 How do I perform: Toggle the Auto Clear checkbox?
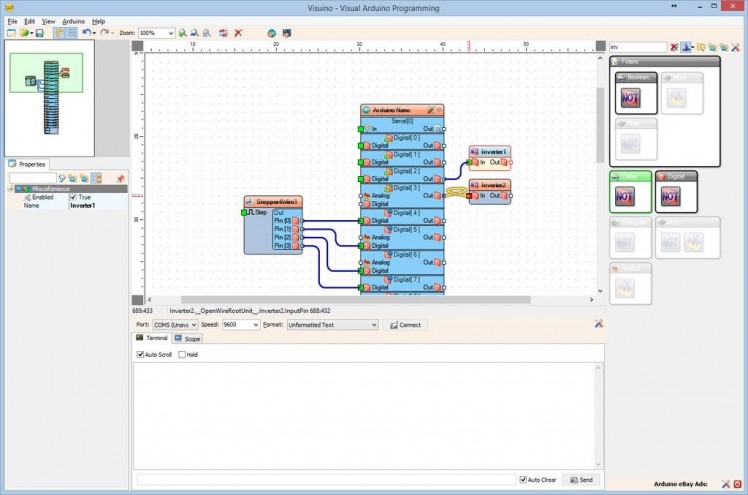(523, 480)
